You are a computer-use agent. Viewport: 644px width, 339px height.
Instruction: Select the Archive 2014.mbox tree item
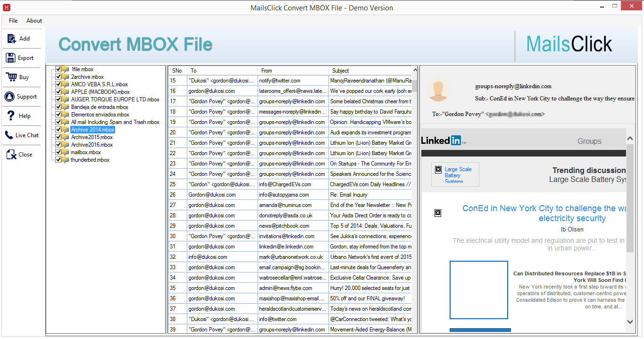[92, 130]
